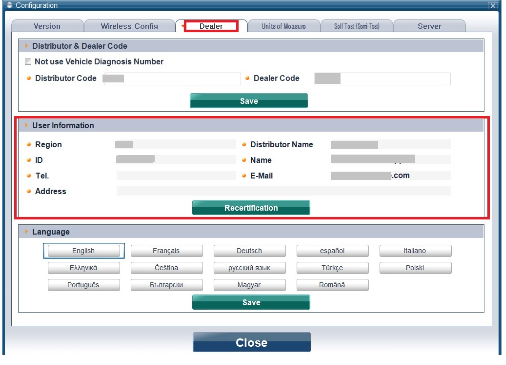Click the Region field

tap(175, 144)
